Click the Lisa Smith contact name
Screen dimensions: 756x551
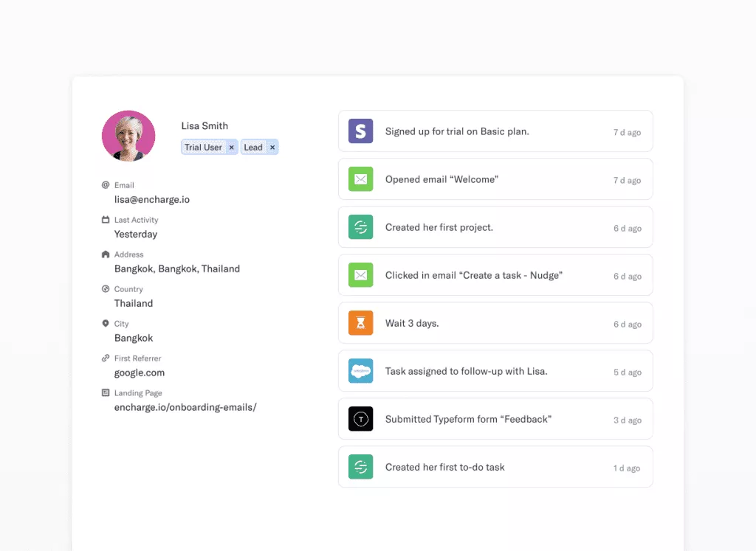(x=205, y=126)
